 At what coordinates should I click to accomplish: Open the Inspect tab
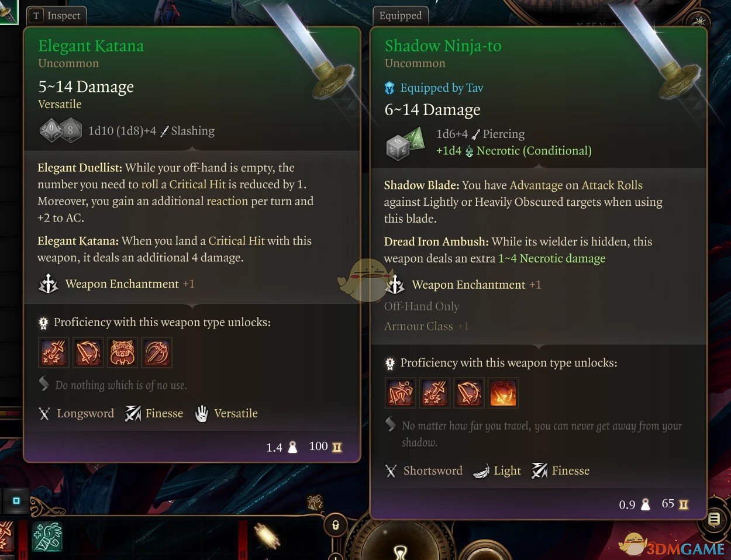[x=57, y=16]
